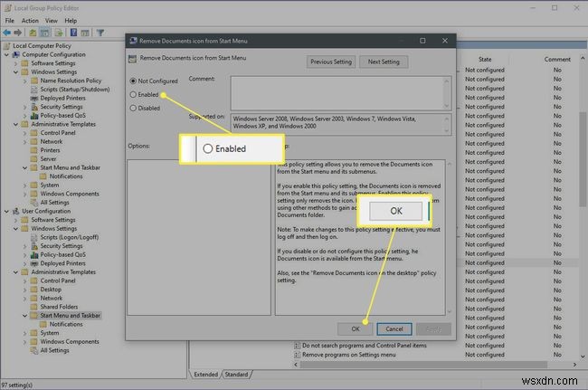Click the Export List toolbar icon
The height and width of the screenshot is (390, 588).
[x=59, y=33]
